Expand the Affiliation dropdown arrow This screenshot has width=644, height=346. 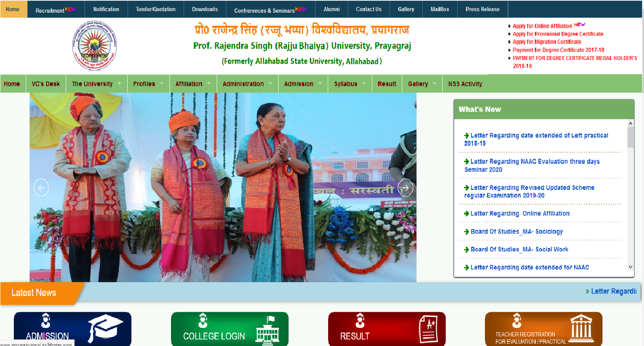tap(209, 83)
